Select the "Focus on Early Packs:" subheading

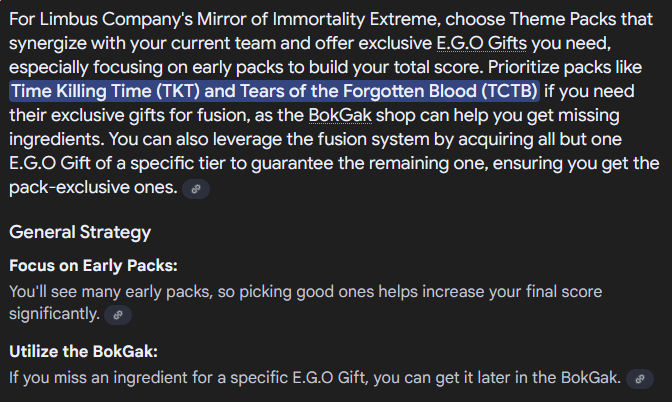click(x=93, y=266)
